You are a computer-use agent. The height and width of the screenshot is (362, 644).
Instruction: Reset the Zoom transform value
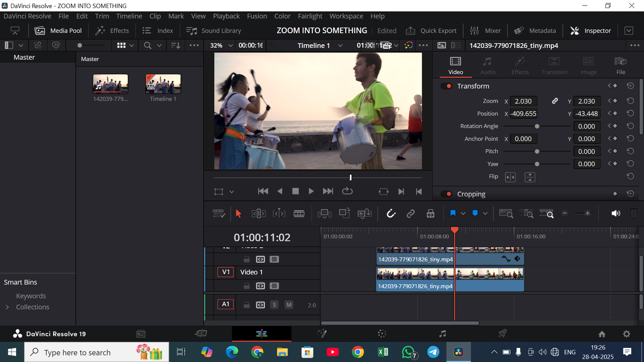click(630, 101)
